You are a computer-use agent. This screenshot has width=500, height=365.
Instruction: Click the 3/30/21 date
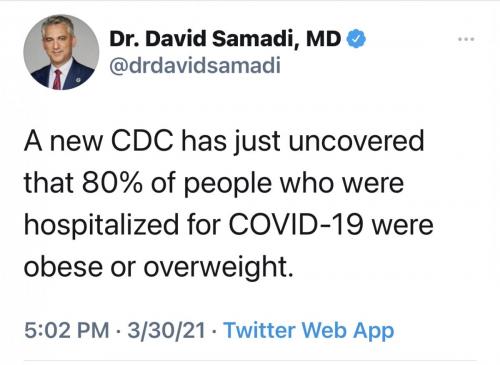tap(166, 330)
